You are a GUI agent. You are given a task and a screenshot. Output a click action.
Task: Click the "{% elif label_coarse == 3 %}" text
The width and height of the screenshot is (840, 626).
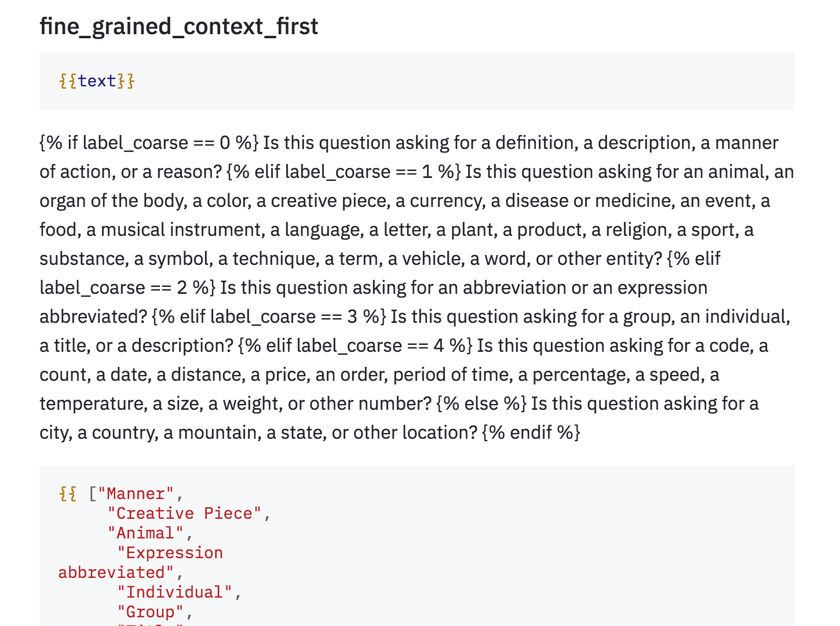269,316
